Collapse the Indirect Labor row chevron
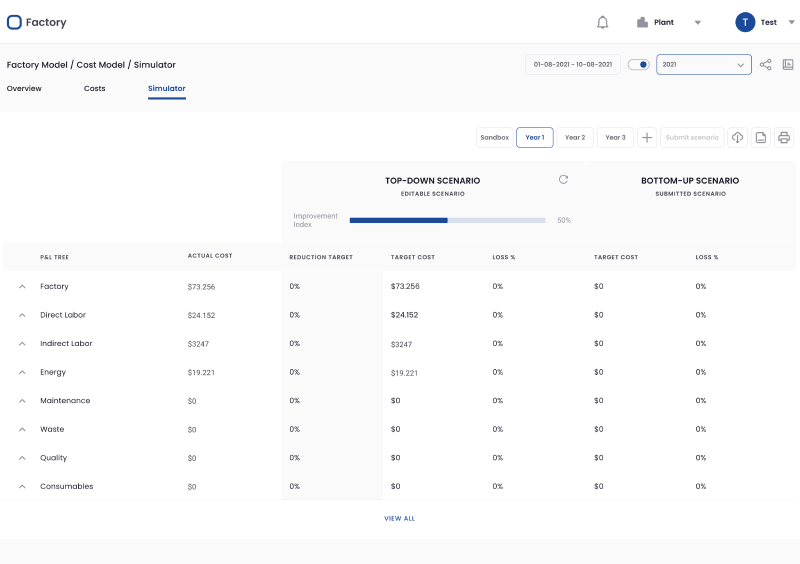 coord(22,344)
